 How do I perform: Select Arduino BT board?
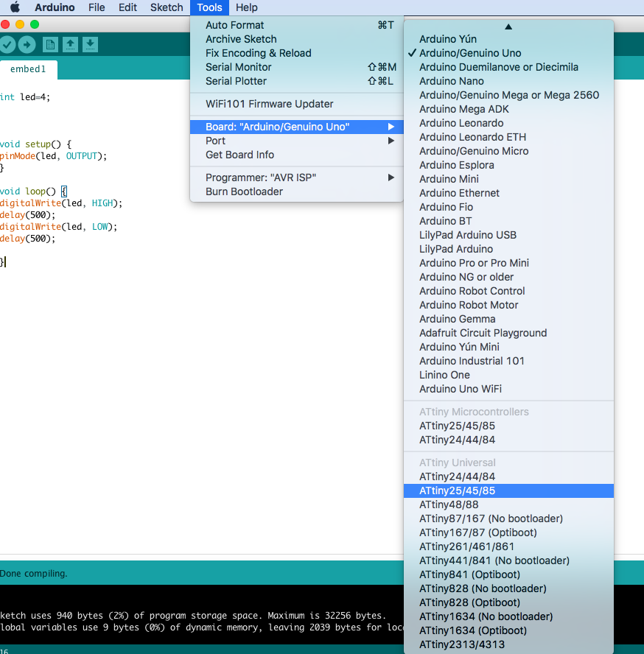(508, 221)
